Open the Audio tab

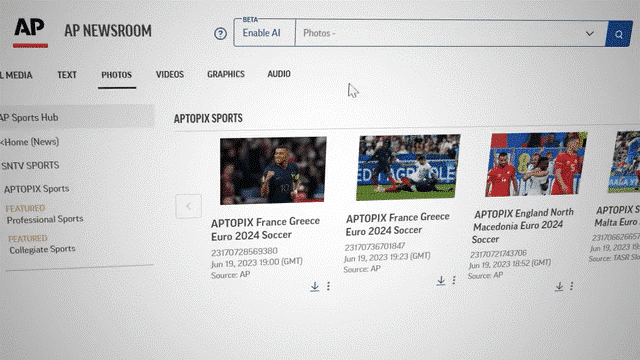pyautogui.click(x=279, y=74)
